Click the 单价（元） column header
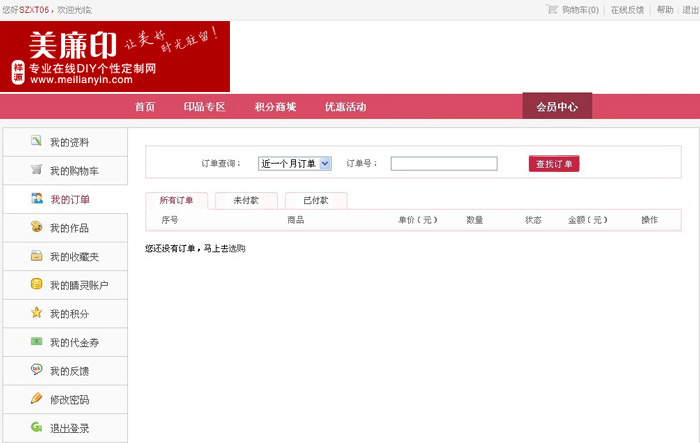Viewport: 700px width, 443px height. (418, 220)
